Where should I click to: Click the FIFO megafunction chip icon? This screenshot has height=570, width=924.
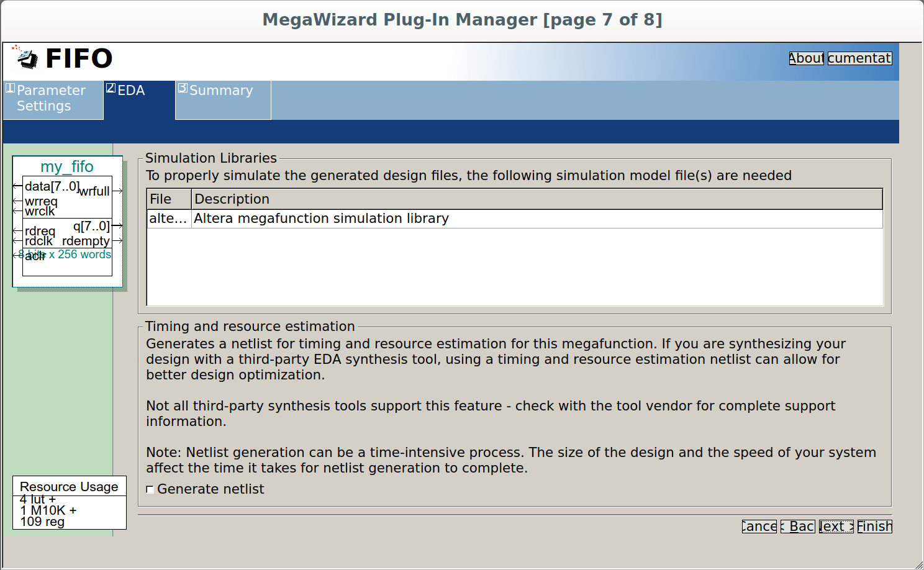point(25,57)
